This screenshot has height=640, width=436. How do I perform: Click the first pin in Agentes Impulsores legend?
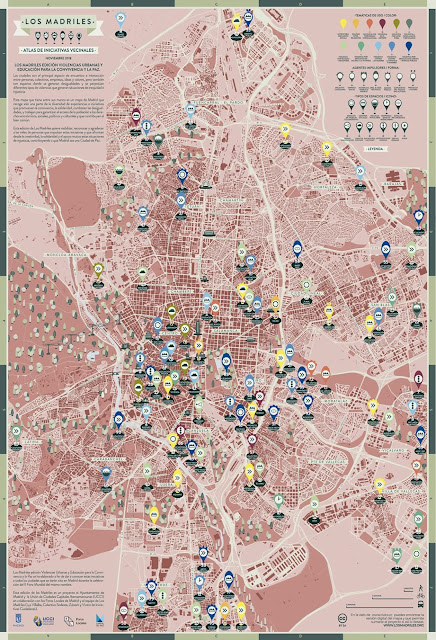pyautogui.click(x=340, y=77)
